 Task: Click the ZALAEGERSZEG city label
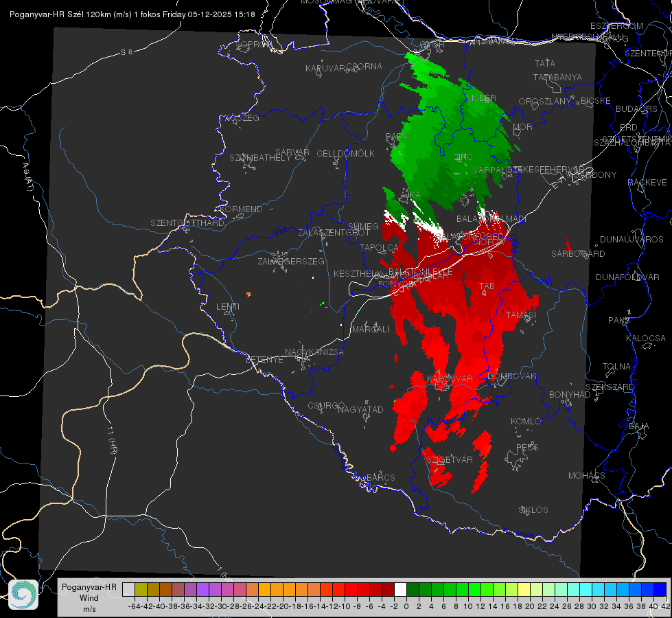(x=291, y=261)
